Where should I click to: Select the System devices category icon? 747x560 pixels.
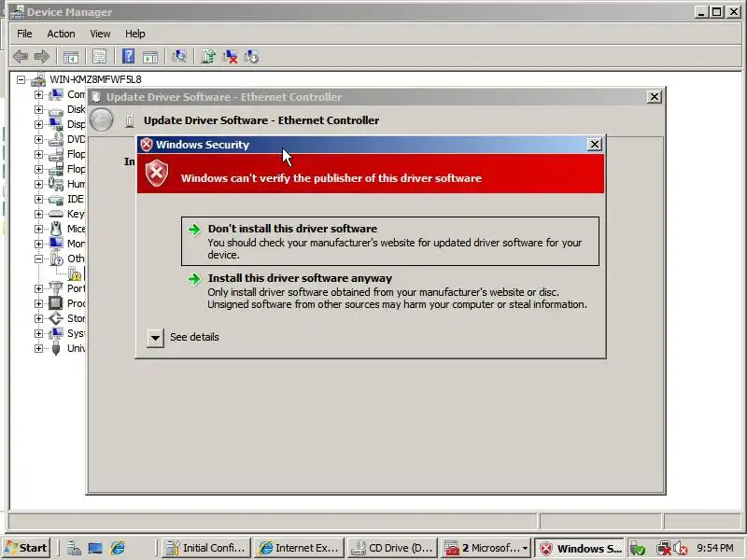pyautogui.click(x=56, y=333)
